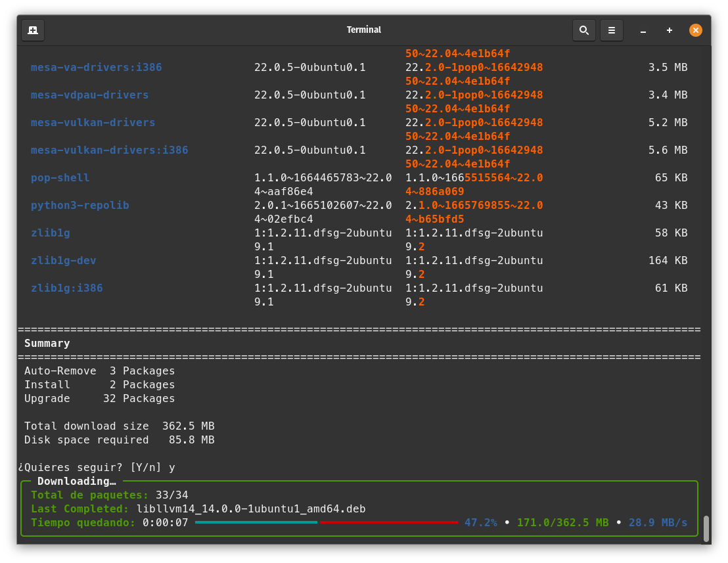Click the 171.0/362.5 MB downloaded amount
Image resolution: width=728 pixels, height=563 pixels.
[562, 523]
